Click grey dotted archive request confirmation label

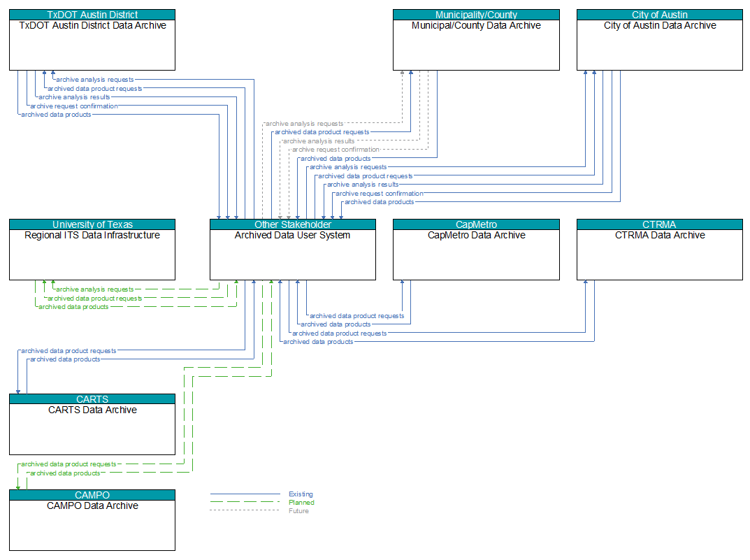[336, 150]
